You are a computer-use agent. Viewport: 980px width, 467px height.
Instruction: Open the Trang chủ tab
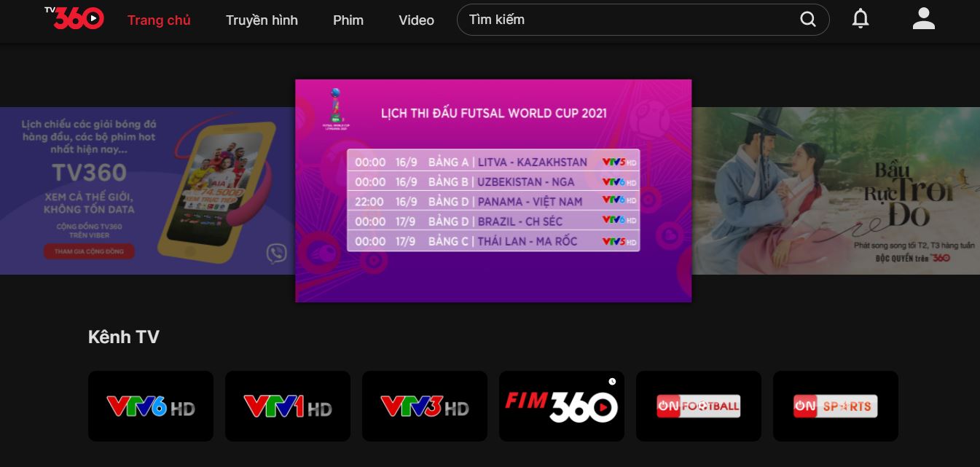(159, 20)
